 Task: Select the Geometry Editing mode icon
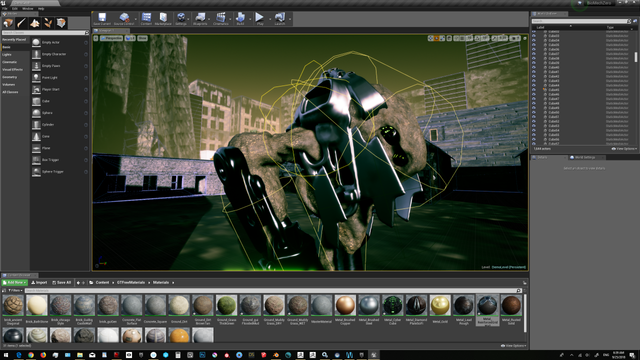[x=61, y=23]
